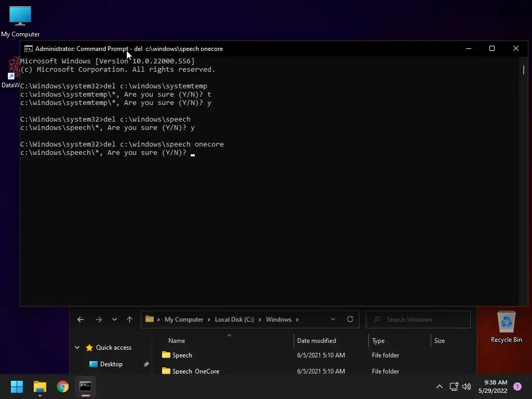532x399 pixels.
Task: Click folder icon in address bar
Action: [149, 319]
